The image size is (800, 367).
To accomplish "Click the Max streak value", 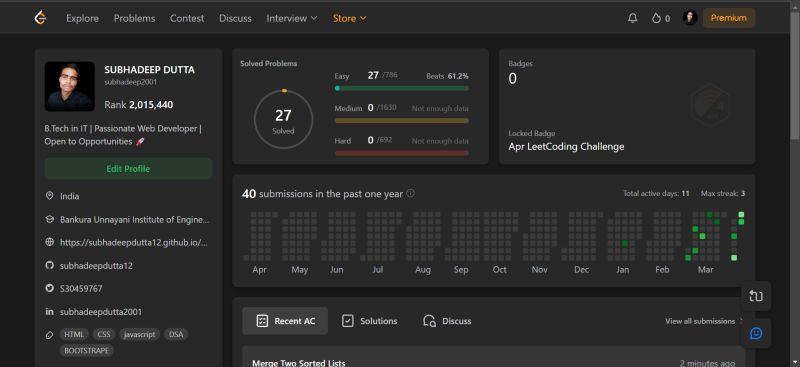I will 743,193.
